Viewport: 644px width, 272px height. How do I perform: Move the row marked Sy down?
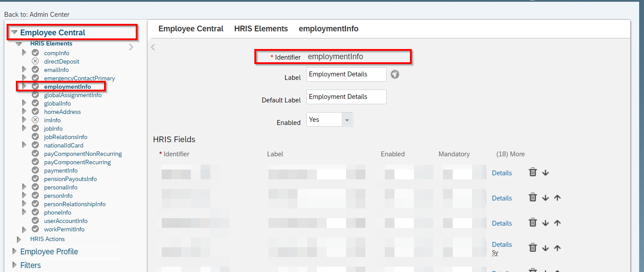(545, 248)
